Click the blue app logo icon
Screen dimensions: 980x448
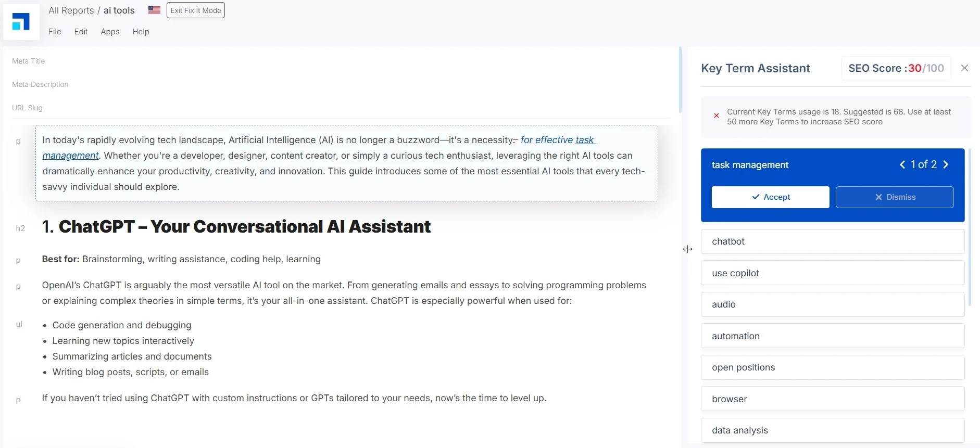pos(21,22)
